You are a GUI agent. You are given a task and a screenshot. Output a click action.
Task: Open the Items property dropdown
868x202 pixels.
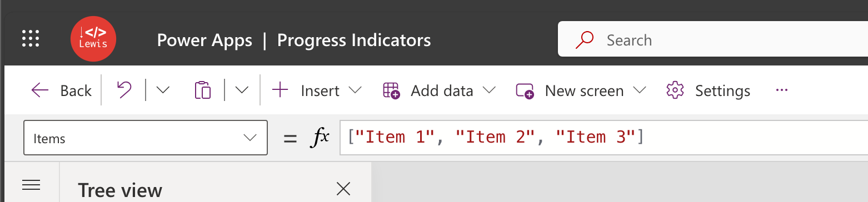click(x=146, y=138)
